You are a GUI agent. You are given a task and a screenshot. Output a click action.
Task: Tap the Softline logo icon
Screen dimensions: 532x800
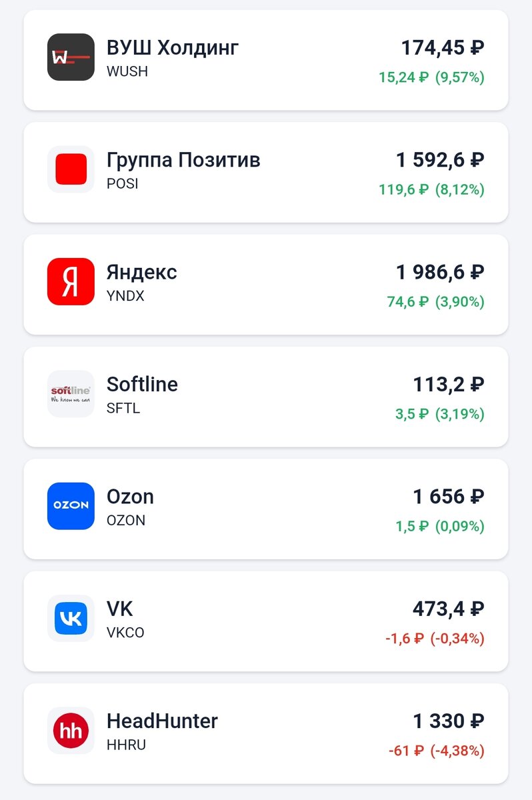tap(71, 393)
